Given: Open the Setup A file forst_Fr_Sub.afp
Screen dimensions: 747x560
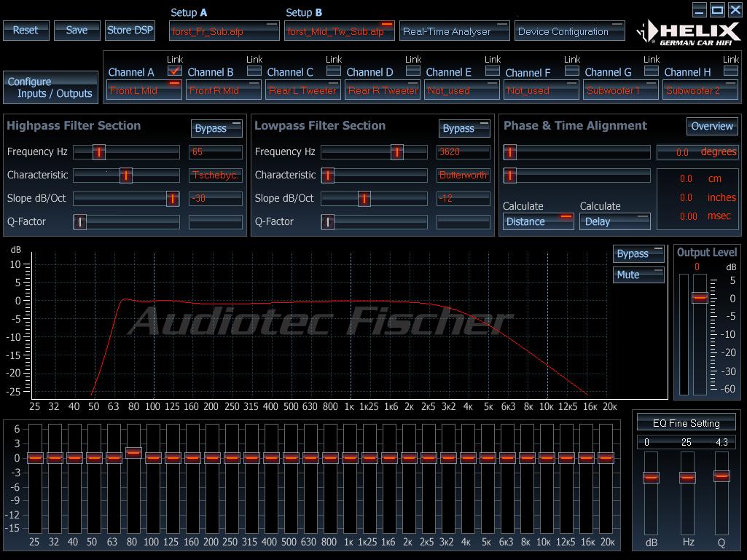Looking at the screenshot, I should click(x=224, y=31).
